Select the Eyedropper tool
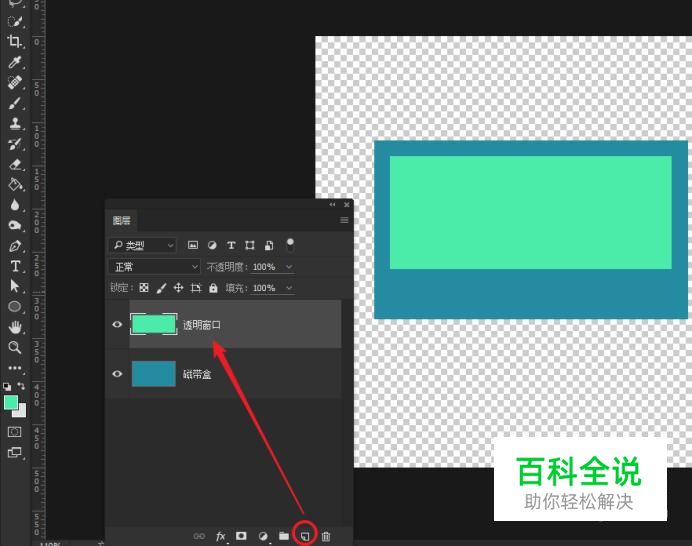This screenshot has height=546, width=692. pos(15,62)
